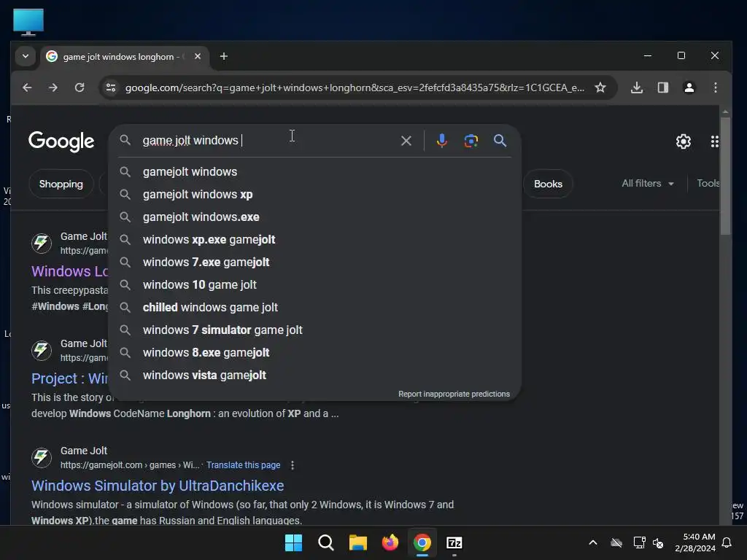Open the purple Windows Lo... visited result

point(69,271)
